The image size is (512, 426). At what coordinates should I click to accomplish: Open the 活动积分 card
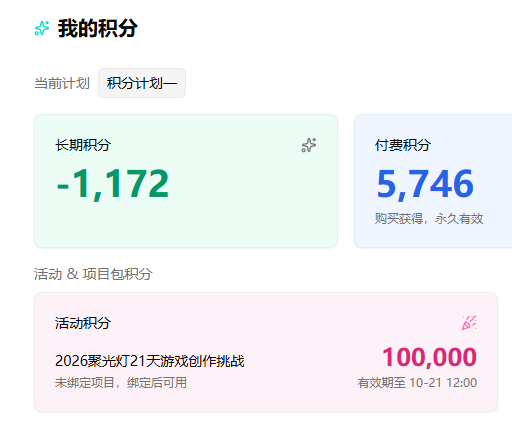266,352
